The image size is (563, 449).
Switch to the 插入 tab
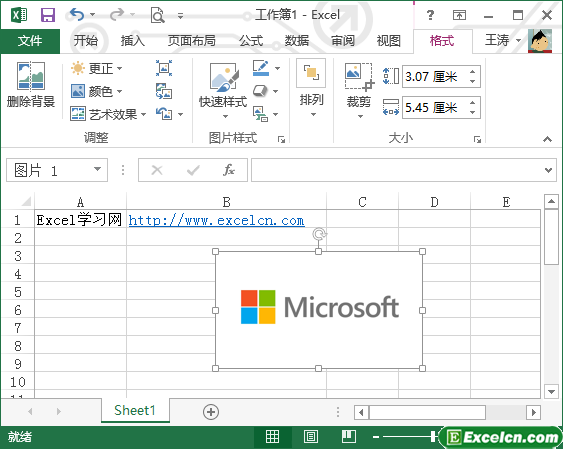coord(132,41)
